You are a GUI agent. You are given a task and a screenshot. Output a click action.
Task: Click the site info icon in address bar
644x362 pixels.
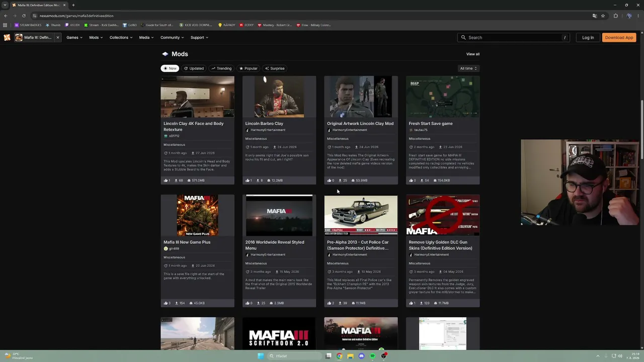[x=35, y=16]
